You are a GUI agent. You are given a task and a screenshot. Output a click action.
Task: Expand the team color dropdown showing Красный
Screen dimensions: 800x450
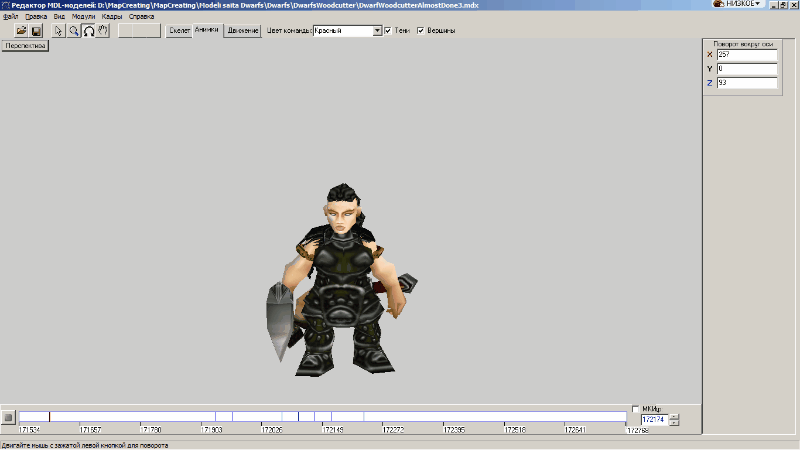pyautogui.click(x=377, y=31)
